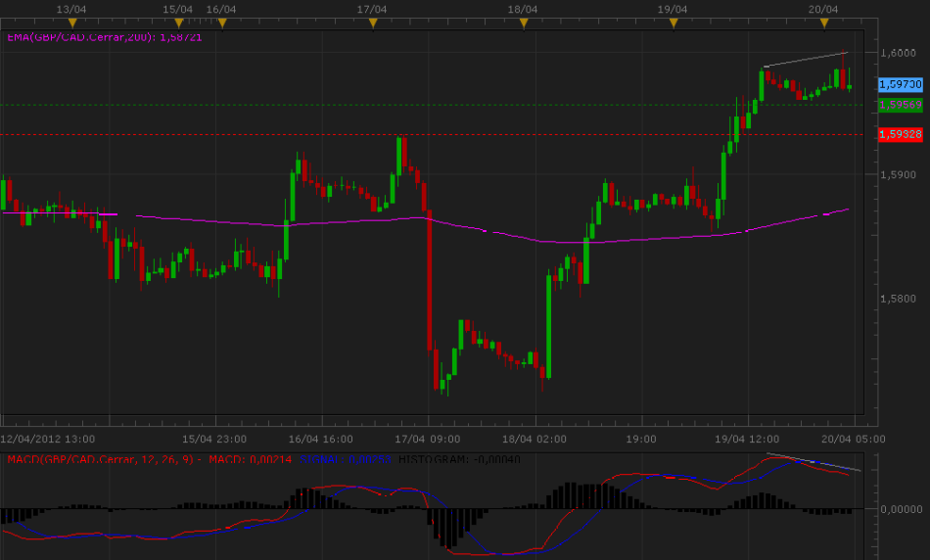Click the 15/04 orange day marker triangle

coord(178,22)
